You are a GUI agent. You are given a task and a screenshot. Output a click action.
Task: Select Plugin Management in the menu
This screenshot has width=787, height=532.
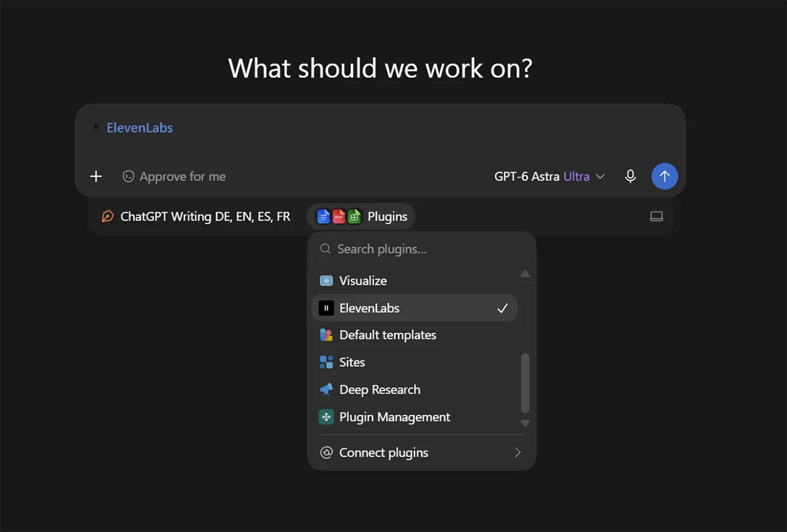[414, 417]
